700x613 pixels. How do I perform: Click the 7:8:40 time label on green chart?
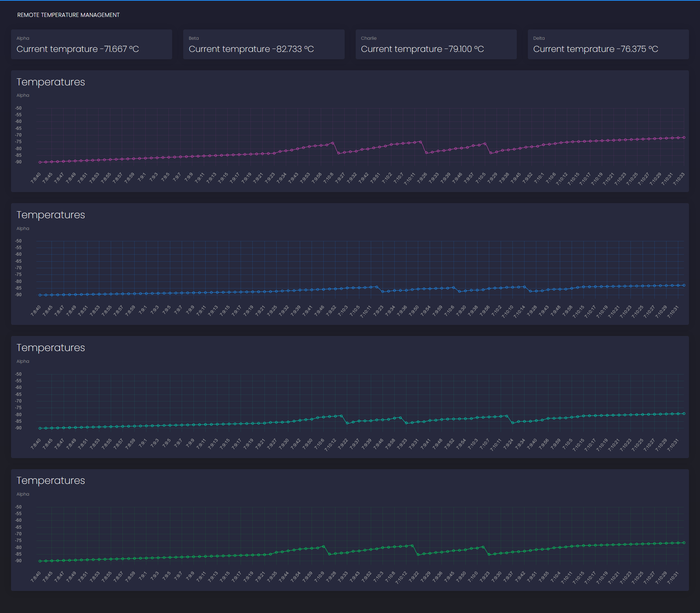(x=36, y=577)
